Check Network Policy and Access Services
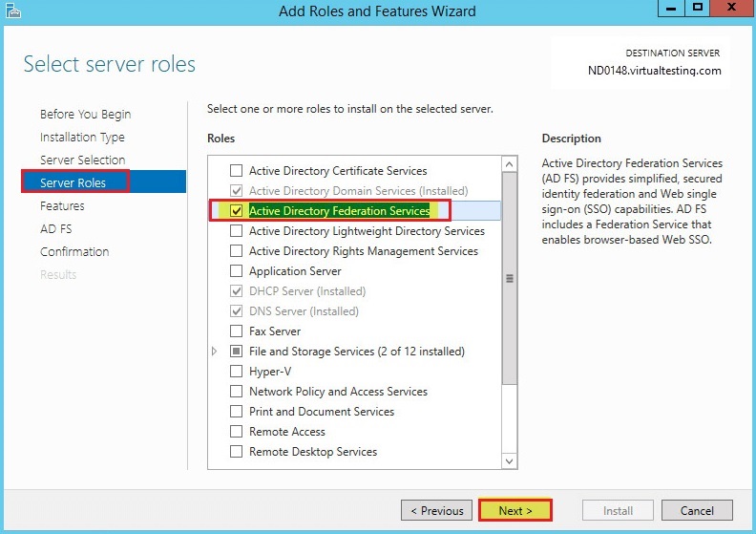Screen dimensions: 756x534 pyautogui.click(x=237, y=392)
